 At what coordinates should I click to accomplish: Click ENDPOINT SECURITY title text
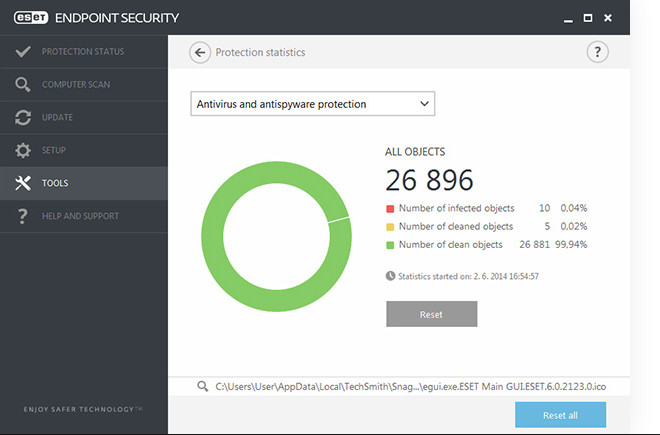(117, 18)
